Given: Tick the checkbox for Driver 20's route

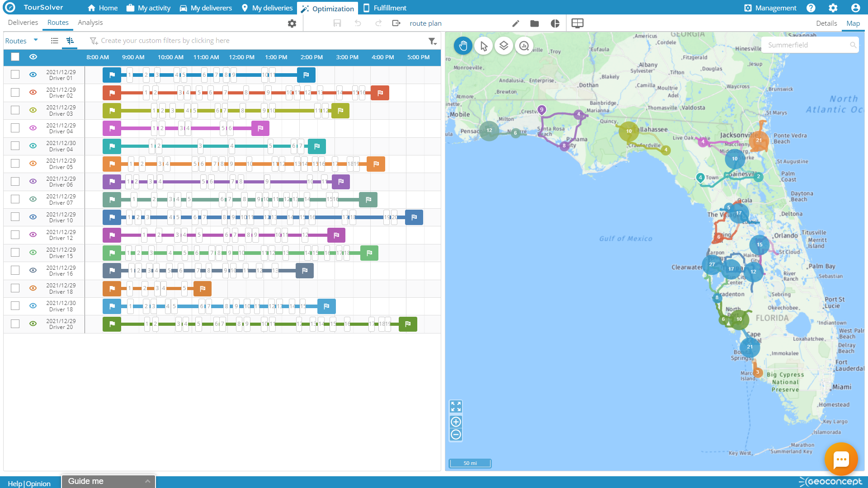Looking at the screenshot, I should pyautogui.click(x=15, y=324).
